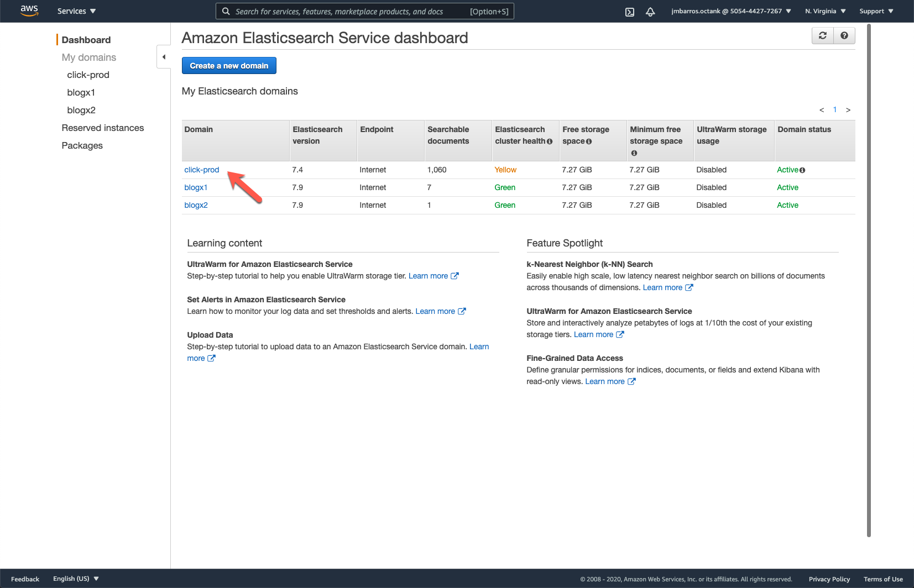Click Learn more for Fine-Grained Data Access

pyautogui.click(x=605, y=381)
